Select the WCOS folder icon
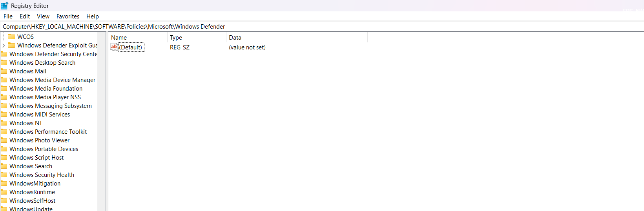 11,37
